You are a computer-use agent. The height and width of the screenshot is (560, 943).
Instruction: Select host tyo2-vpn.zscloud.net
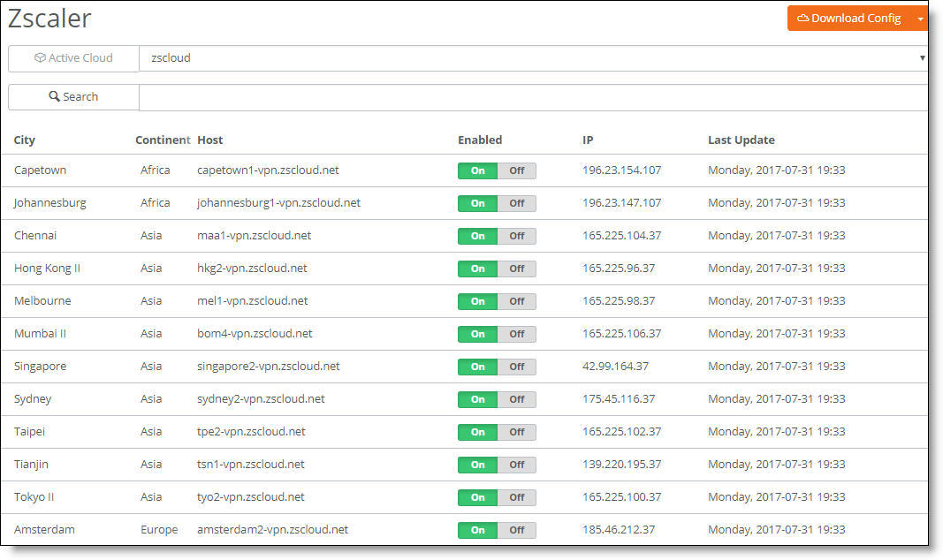tap(251, 497)
